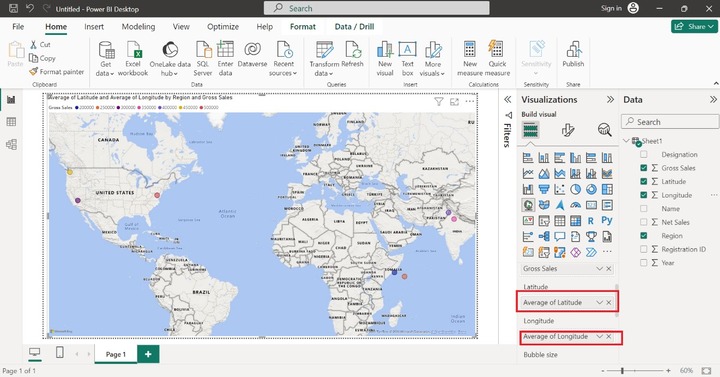
Task: Uncheck the Region field
Action: click(x=644, y=236)
